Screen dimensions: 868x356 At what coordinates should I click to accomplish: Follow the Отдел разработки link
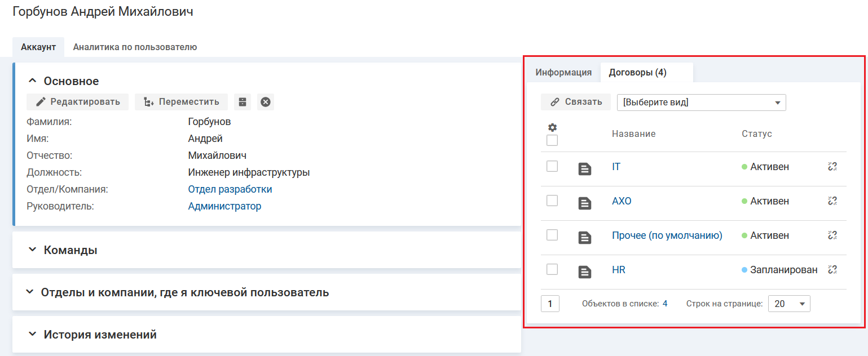230,189
